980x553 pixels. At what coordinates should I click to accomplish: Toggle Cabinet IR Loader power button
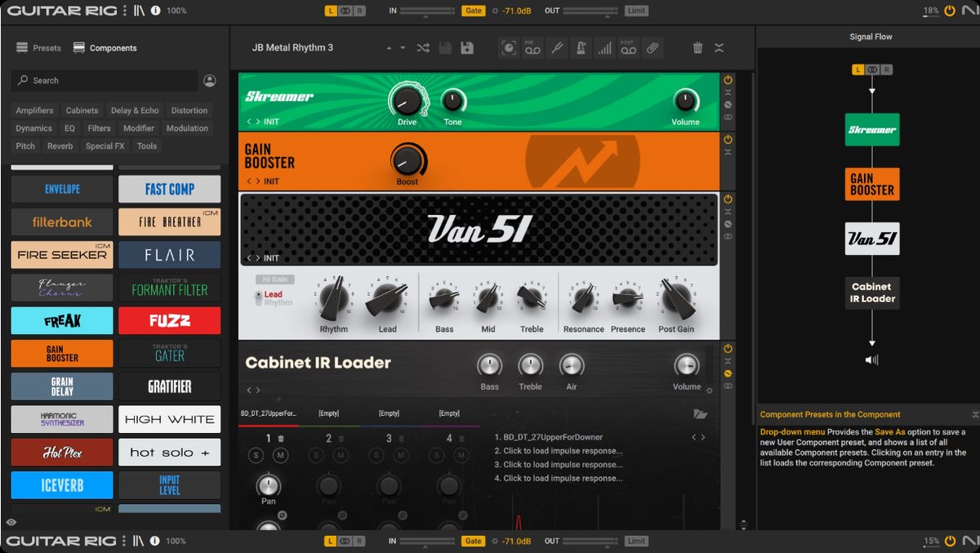click(x=728, y=349)
